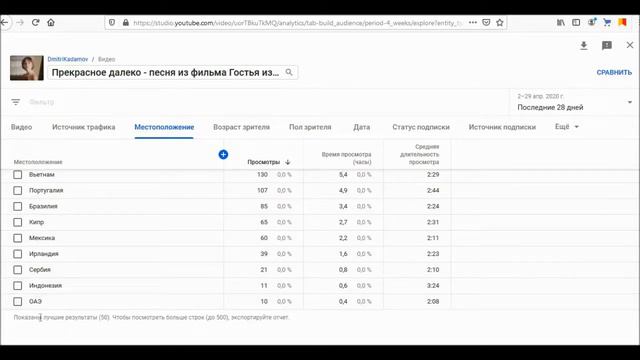Tick the Кипр checkbox
Viewport: 640px width, 360px height.
click(x=18, y=222)
